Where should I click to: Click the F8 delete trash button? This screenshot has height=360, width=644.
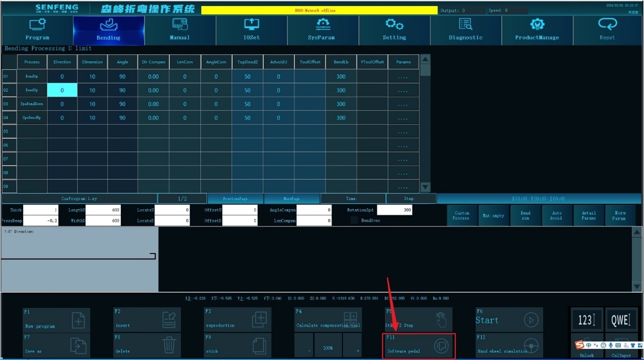point(147,346)
